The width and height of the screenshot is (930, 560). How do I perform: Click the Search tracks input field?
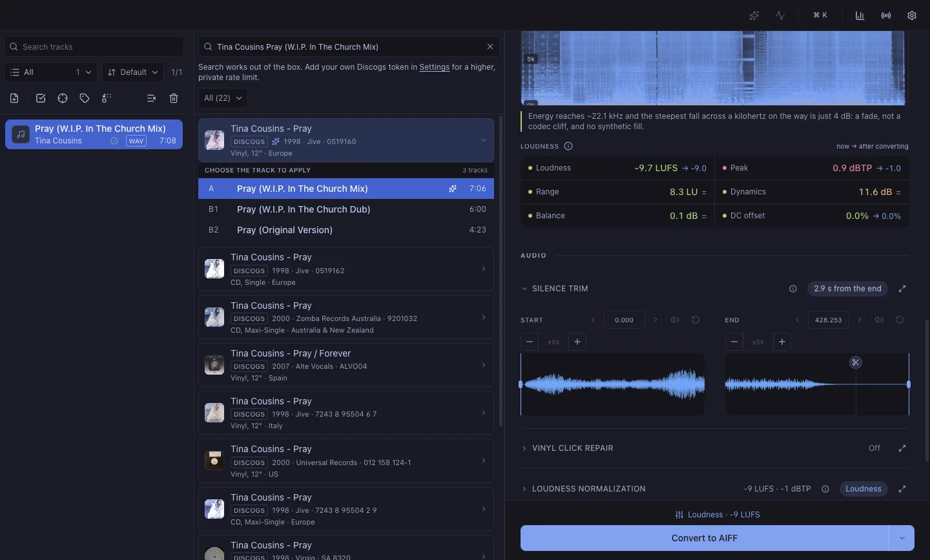pyautogui.click(x=94, y=47)
